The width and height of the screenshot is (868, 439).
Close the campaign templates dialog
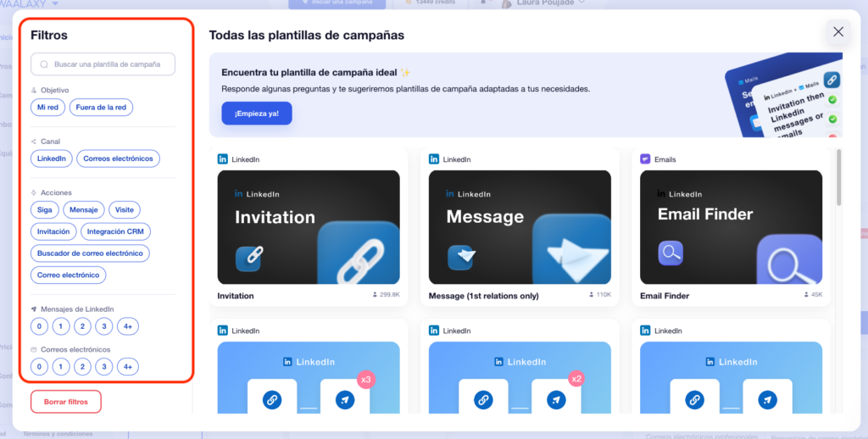coord(837,32)
